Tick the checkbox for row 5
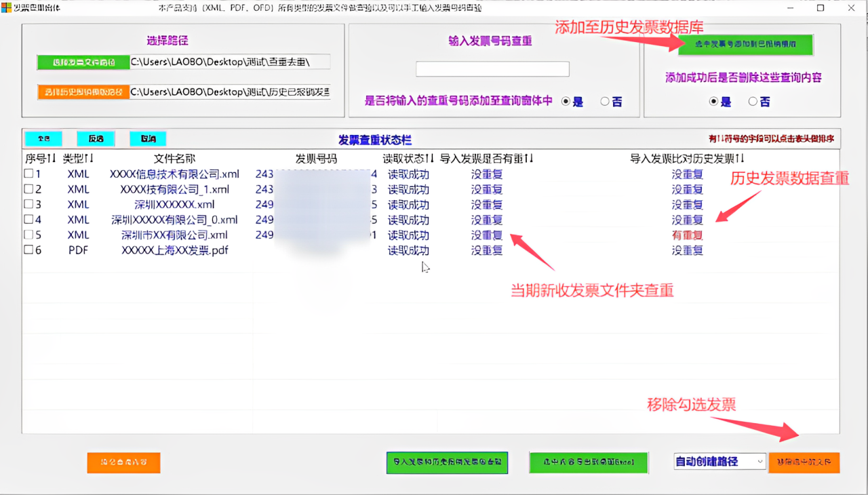The height and width of the screenshot is (495, 868). pyautogui.click(x=29, y=235)
